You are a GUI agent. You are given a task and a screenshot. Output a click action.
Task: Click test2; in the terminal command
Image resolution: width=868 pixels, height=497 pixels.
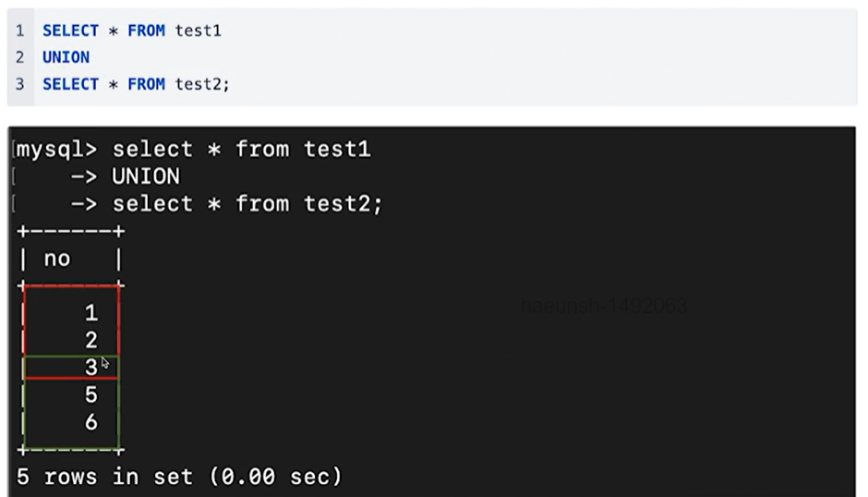tap(343, 204)
